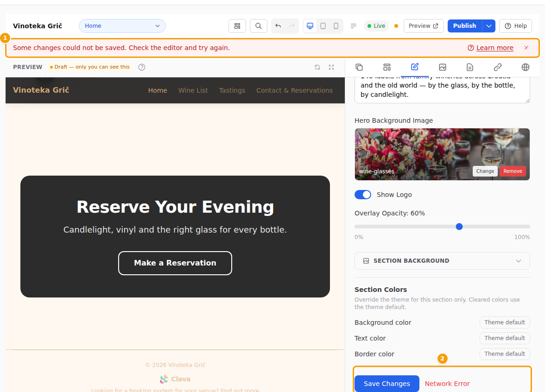Open the layout templates button in top toolbar
The width and height of the screenshot is (545, 392).
(x=237, y=26)
